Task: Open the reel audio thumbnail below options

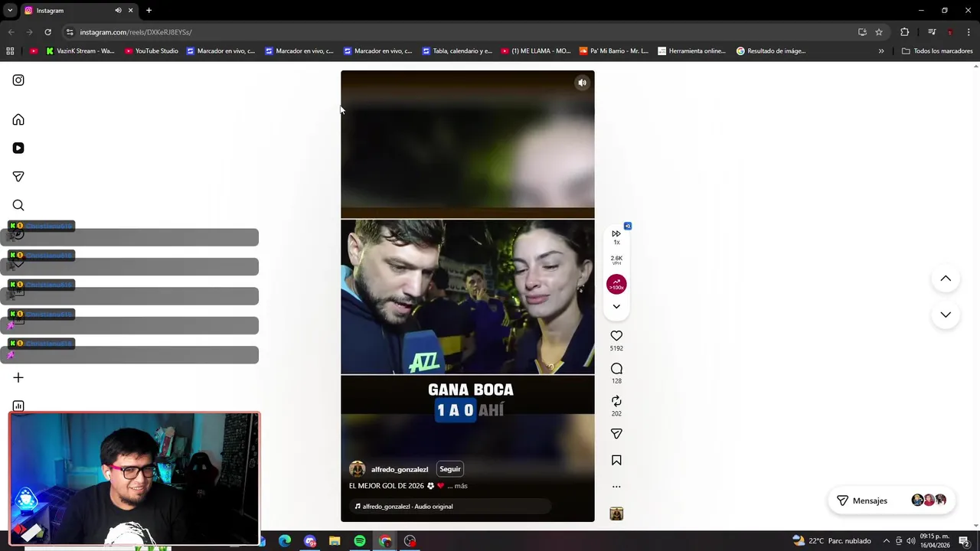Action: click(x=616, y=514)
